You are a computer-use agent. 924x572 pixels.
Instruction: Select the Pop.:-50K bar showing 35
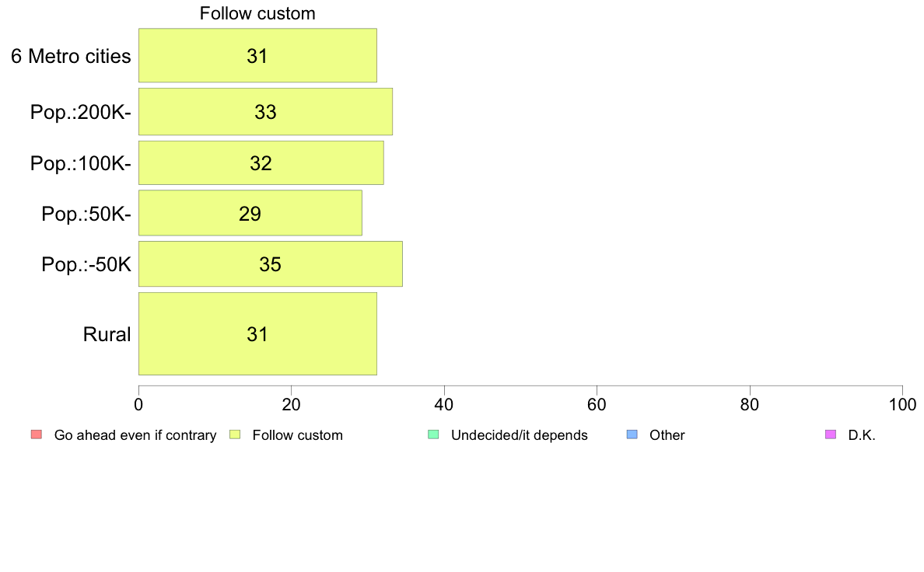coord(271,264)
